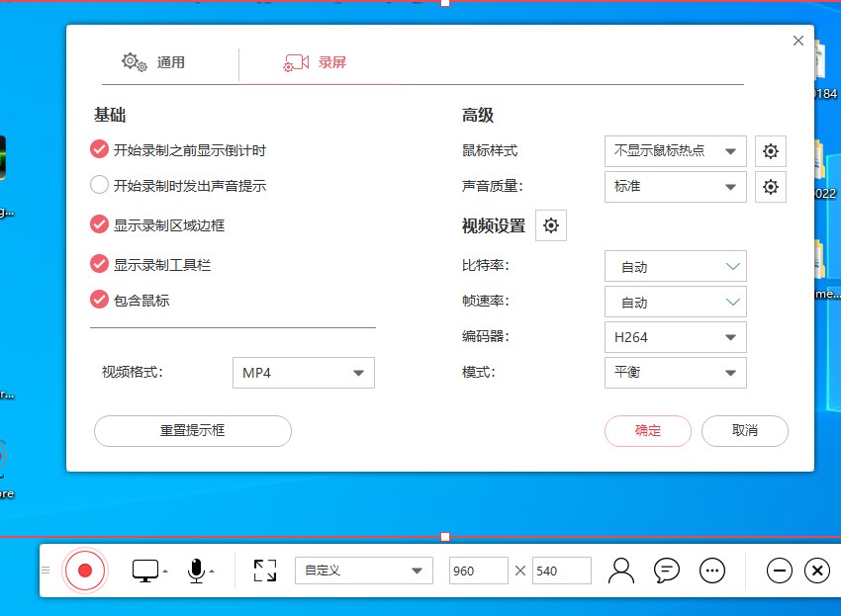The image size is (841, 616).
Task: Open the 编码器 H264 dropdown
Action: click(675, 337)
